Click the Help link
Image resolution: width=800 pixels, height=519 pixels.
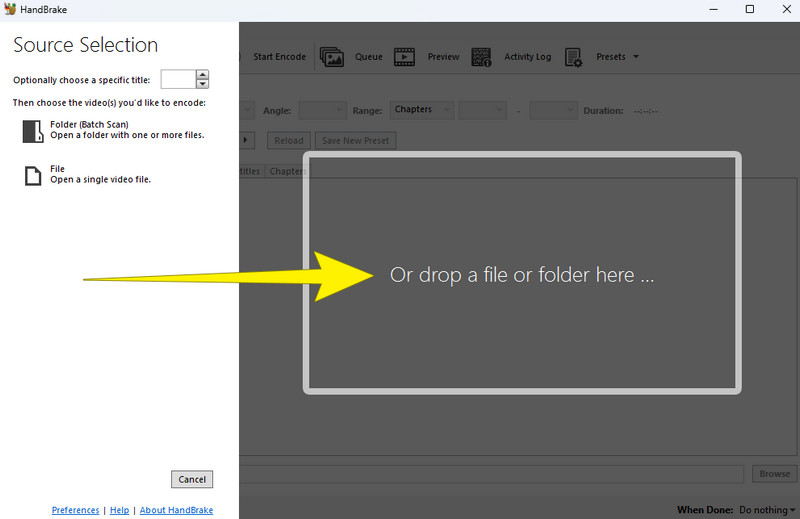point(119,510)
